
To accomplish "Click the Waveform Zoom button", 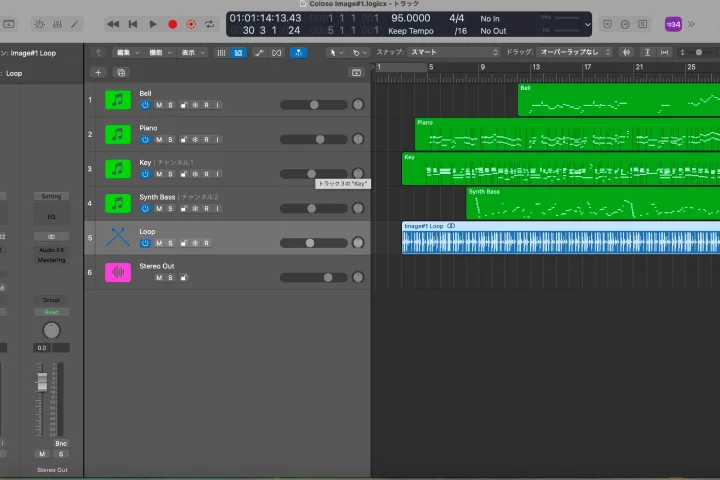I will click(x=626, y=52).
